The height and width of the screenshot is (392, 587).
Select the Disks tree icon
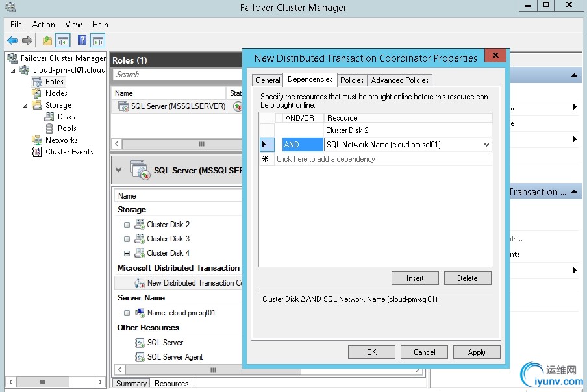tap(49, 117)
